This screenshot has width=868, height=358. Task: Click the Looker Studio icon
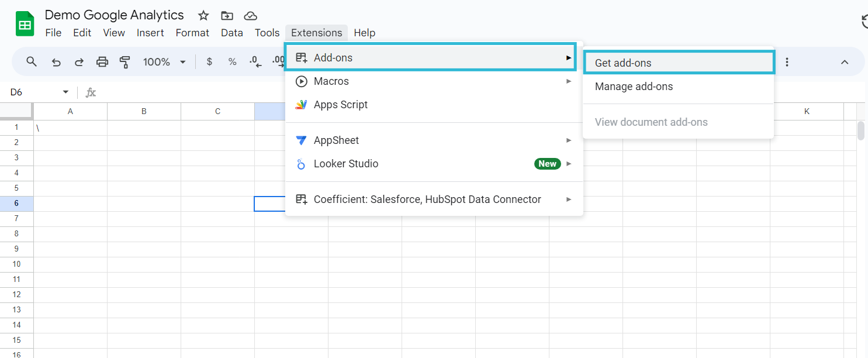pos(302,164)
